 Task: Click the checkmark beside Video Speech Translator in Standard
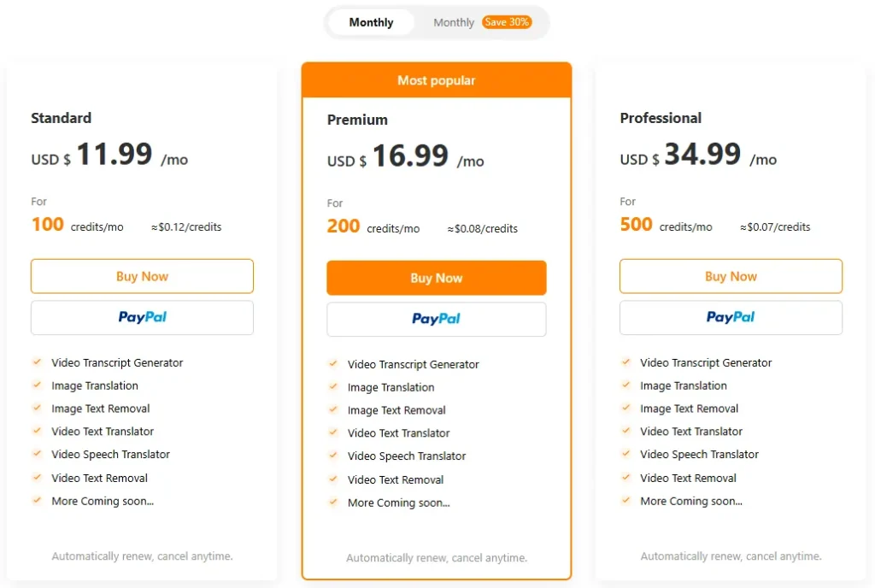[36, 455]
